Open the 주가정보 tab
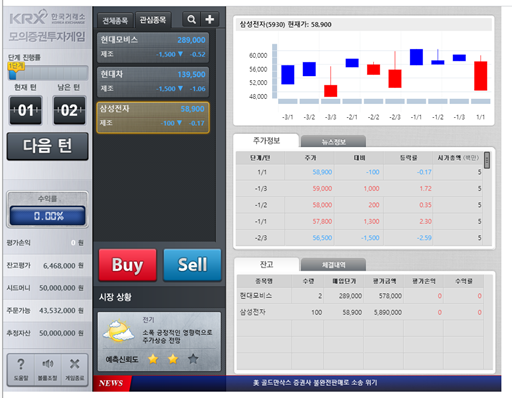This screenshot has height=402, width=512. [x=266, y=141]
